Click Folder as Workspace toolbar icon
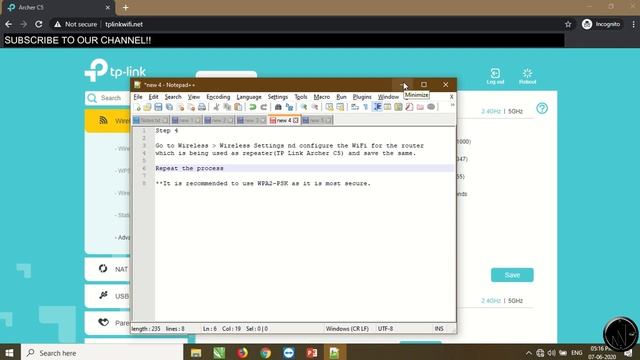Viewport: 640px width, 360px height. coord(420,107)
